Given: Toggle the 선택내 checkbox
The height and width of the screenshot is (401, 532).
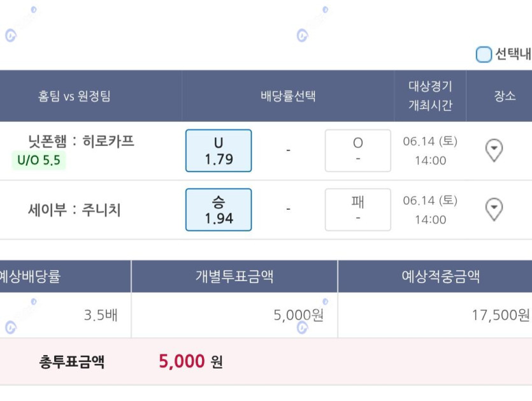Looking at the screenshot, I should [x=484, y=54].
